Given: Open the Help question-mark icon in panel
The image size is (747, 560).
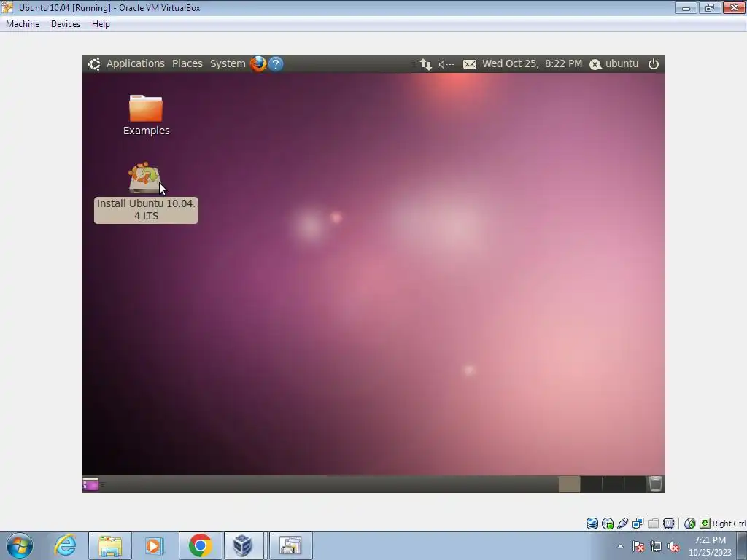Looking at the screenshot, I should coord(276,64).
